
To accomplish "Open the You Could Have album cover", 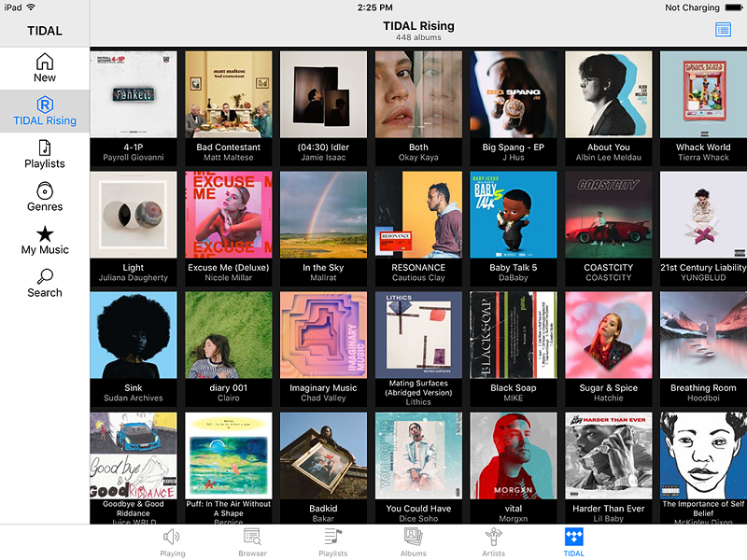I will [x=418, y=455].
